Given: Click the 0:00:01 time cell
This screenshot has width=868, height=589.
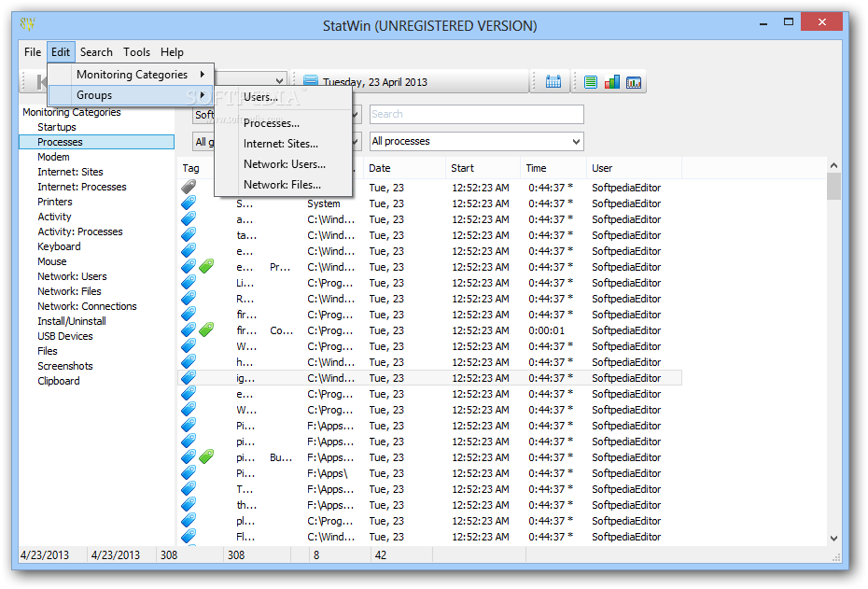Looking at the screenshot, I should coord(546,330).
